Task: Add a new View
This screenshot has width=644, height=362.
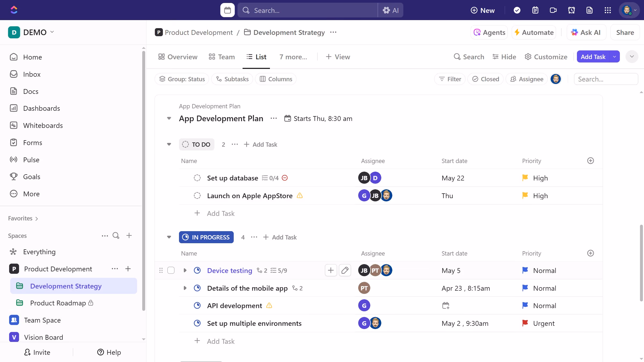Action: tap(338, 57)
